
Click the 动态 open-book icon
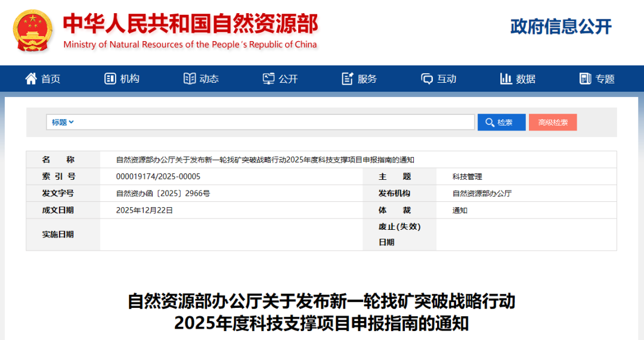coord(190,79)
